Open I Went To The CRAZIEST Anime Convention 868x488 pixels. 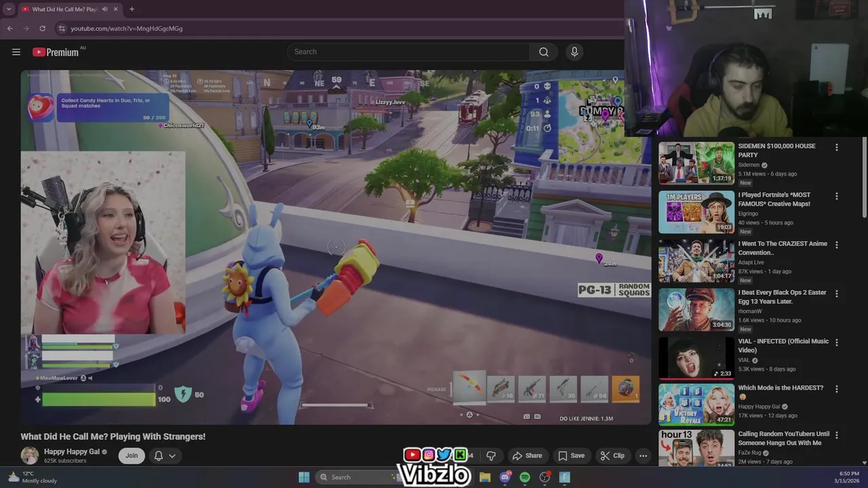[783, 248]
